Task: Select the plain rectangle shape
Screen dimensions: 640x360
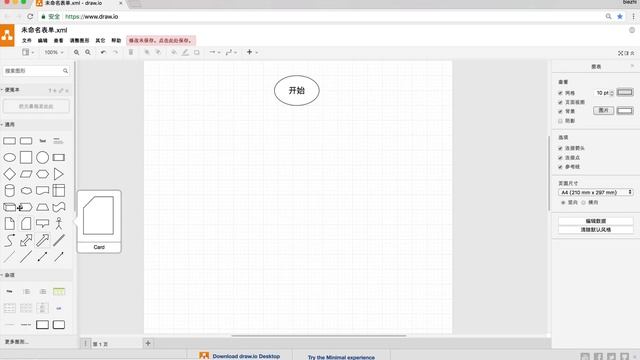Action: point(9,141)
